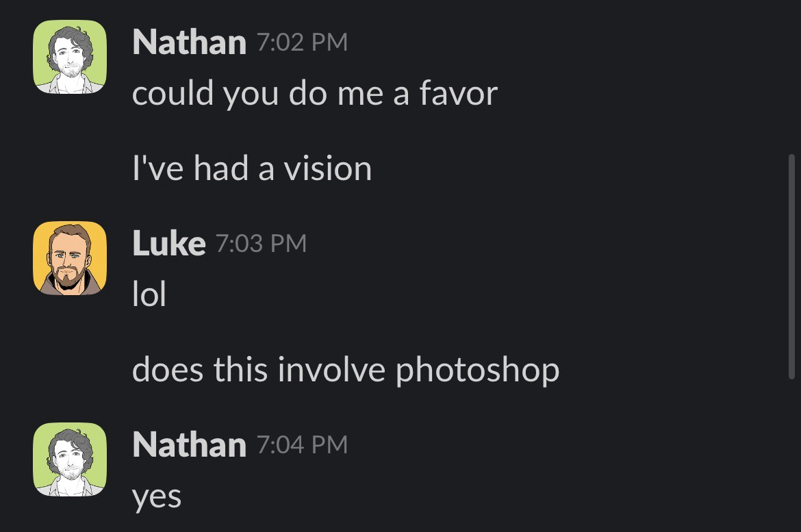The image size is (801, 532).
Task: Open Luke's profile picture avatar
Action: point(70,258)
